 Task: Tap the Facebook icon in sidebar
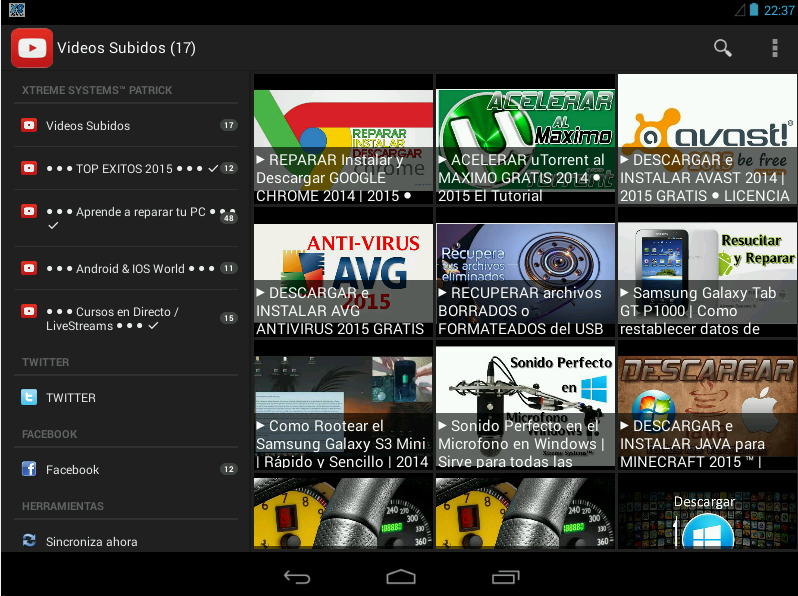pyautogui.click(x=29, y=469)
